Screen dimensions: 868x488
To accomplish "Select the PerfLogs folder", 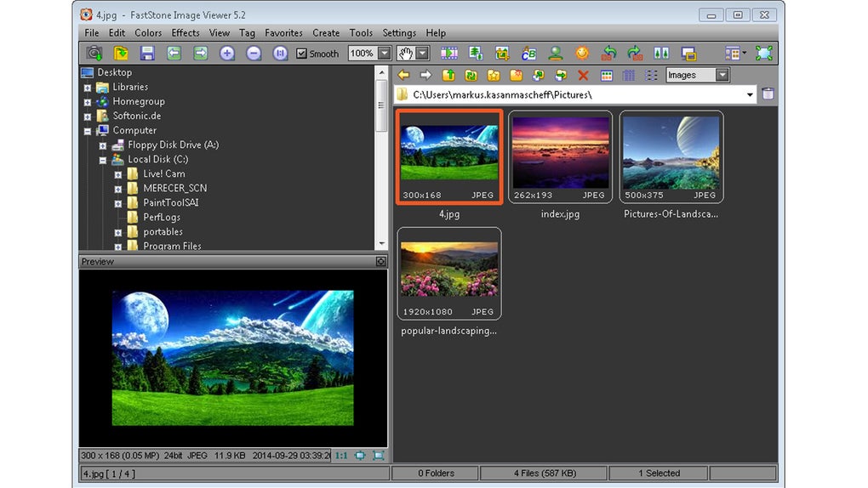I will coord(162,217).
